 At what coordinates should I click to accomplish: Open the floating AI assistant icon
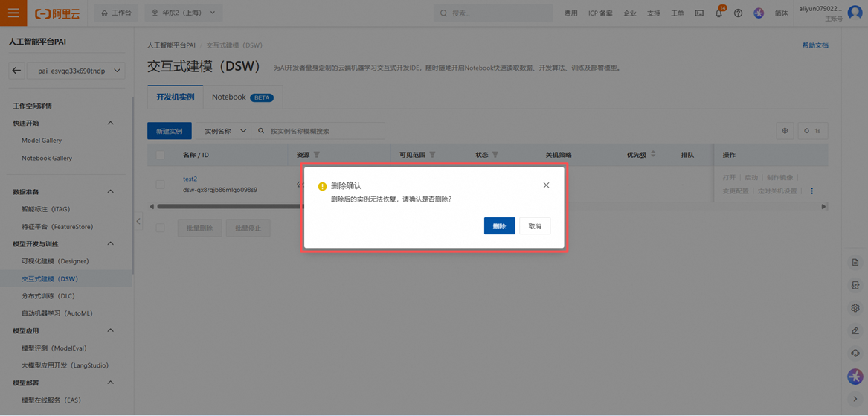coord(855,377)
